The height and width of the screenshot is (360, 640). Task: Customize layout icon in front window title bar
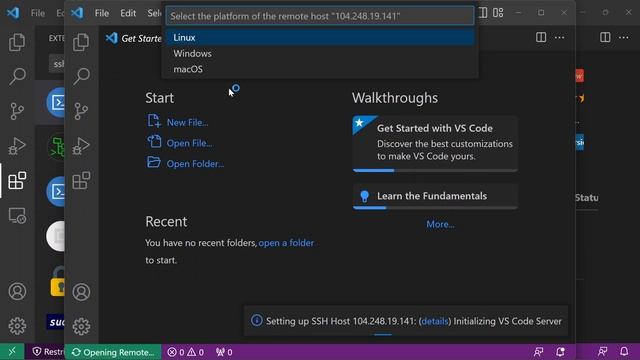tap(498, 13)
